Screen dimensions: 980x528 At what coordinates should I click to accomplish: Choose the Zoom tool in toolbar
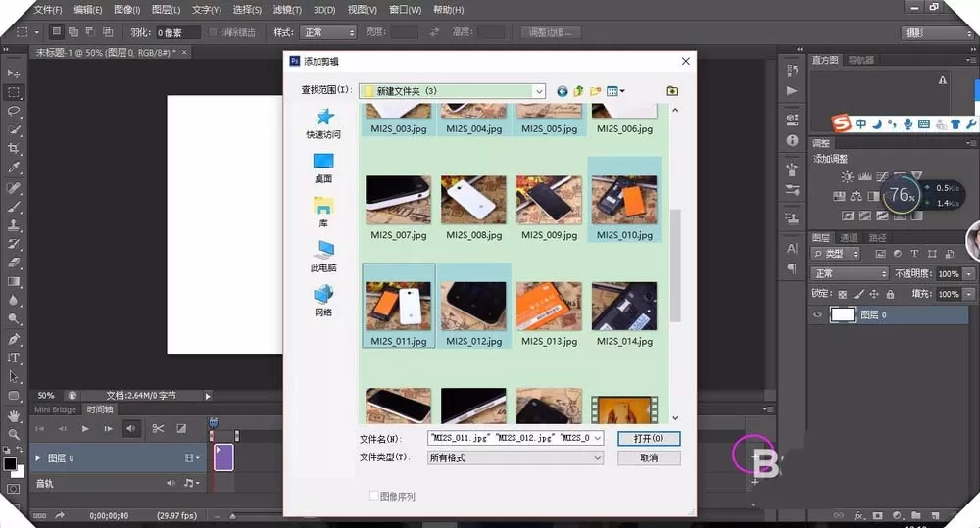13,434
